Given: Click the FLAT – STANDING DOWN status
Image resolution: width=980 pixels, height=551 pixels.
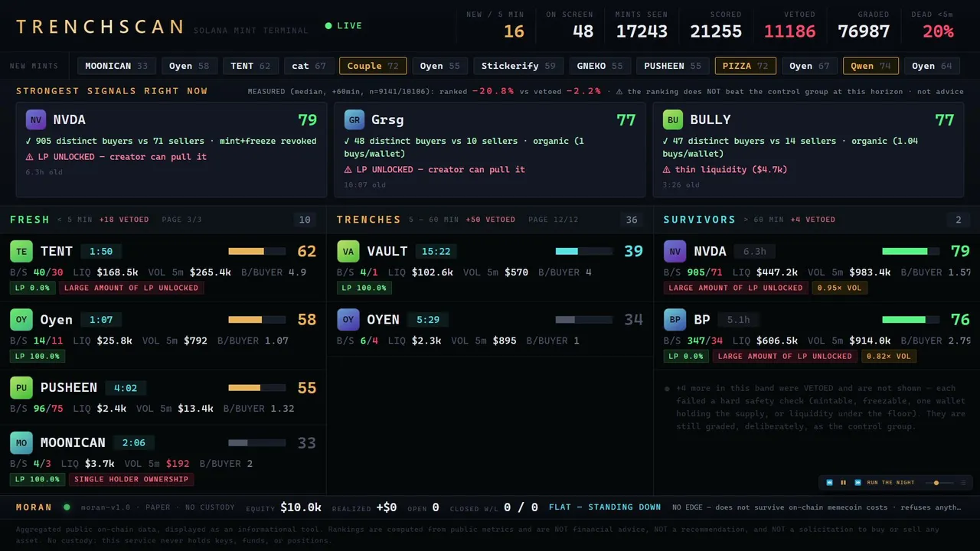Looking at the screenshot, I should click(x=606, y=507).
